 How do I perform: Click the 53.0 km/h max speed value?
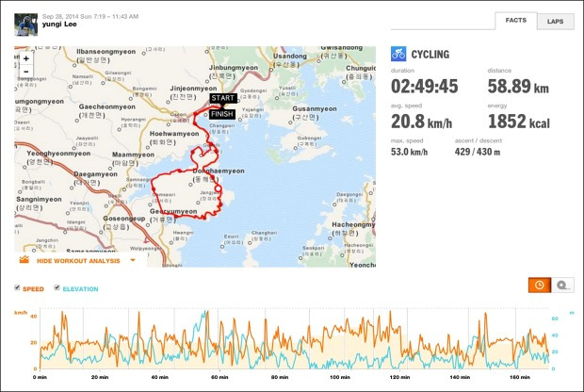[x=410, y=152]
